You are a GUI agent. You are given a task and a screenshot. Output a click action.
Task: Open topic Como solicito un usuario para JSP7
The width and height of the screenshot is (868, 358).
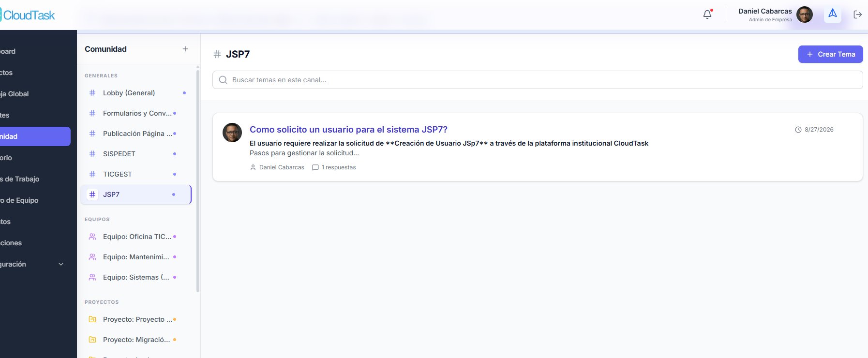348,130
